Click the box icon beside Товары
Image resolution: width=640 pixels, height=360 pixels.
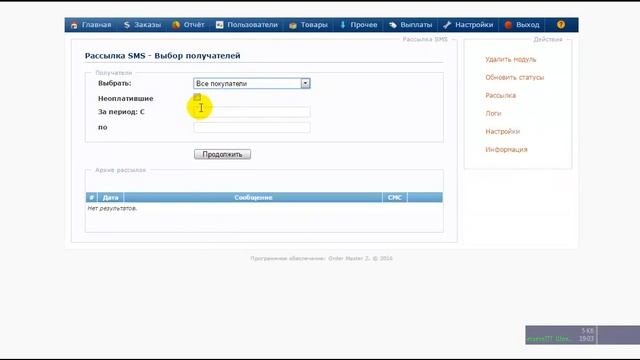(x=293, y=25)
